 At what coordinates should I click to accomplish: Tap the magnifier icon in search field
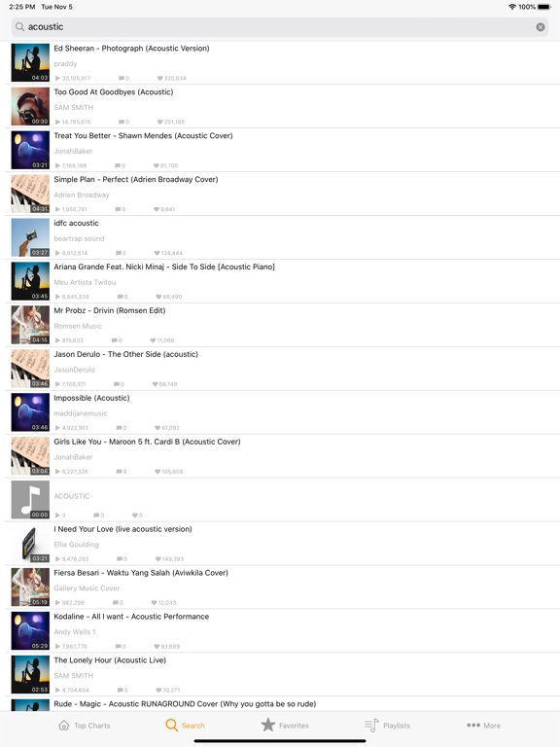(x=19, y=26)
